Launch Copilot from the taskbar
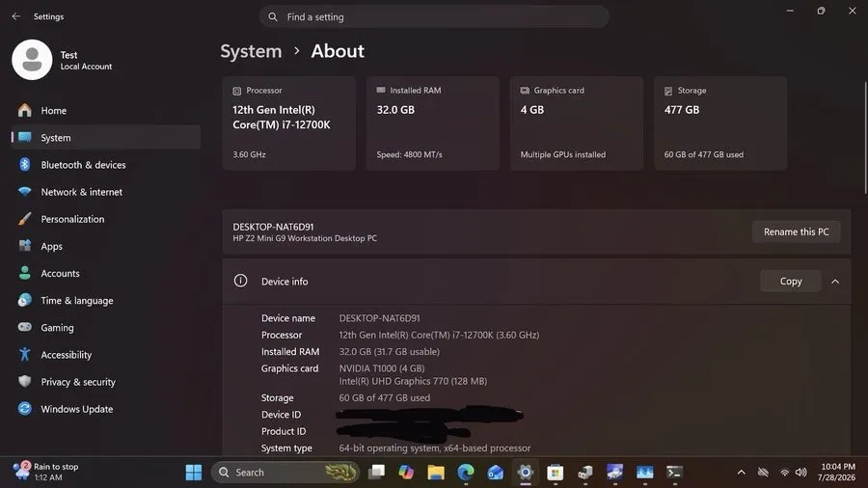 (x=406, y=472)
